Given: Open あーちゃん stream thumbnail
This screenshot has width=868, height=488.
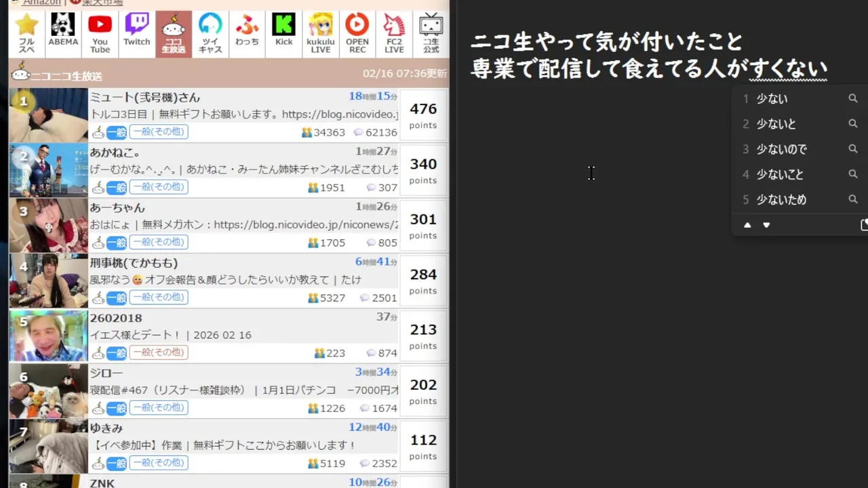Looking at the screenshot, I should (x=49, y=226).
